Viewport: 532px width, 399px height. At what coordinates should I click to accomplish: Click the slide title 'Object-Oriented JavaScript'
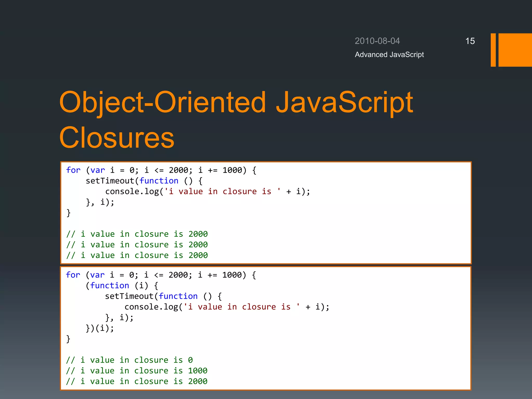click(x=236, y=102)
